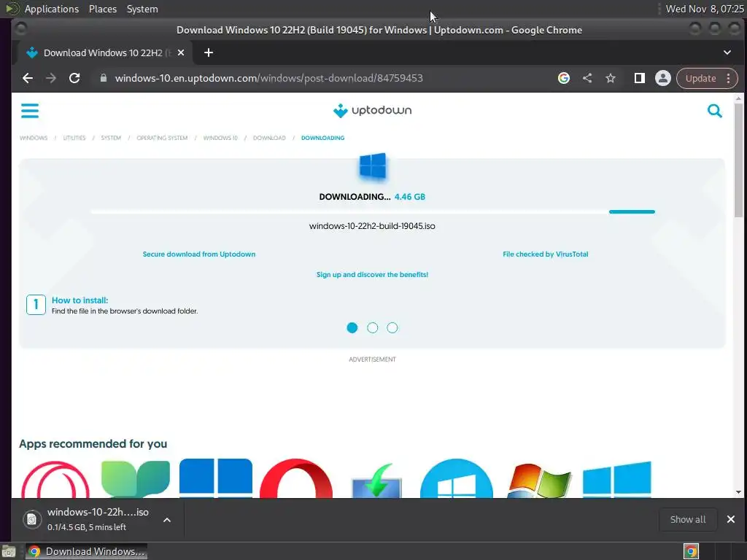747x560 pixels.
Task: View site information padlock icon
Action: [104, 78]
